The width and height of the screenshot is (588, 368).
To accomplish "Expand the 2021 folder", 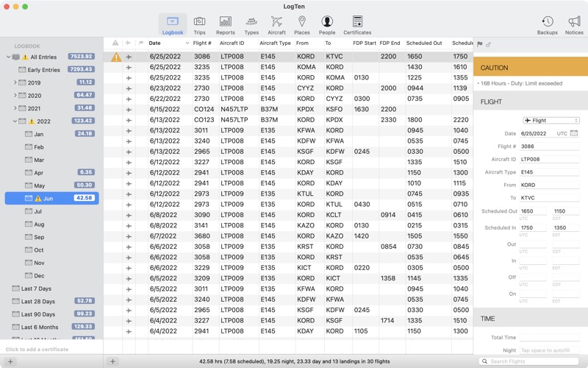I will 15,107.
